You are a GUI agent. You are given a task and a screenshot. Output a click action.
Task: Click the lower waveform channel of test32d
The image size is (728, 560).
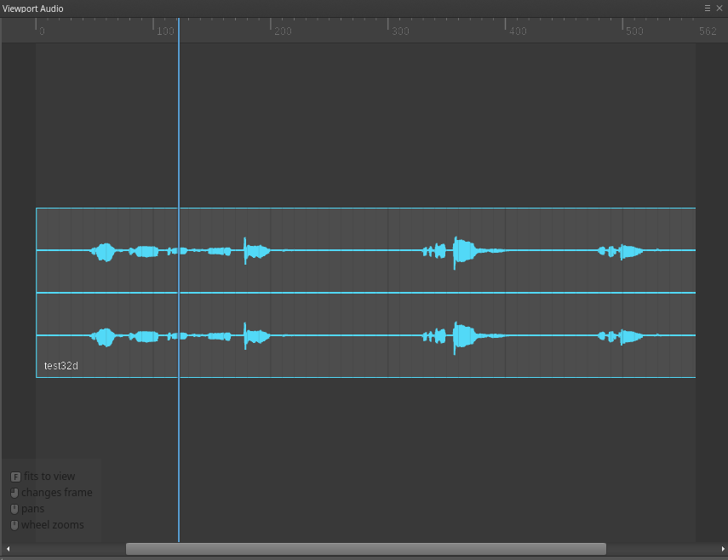click(341, 334)
